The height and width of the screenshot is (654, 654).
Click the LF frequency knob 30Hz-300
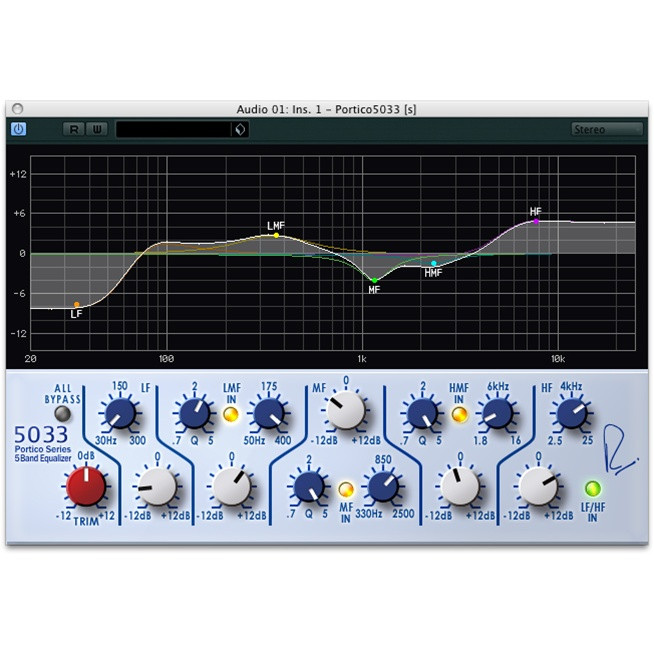pyautogui.click(x=120, y=413)
